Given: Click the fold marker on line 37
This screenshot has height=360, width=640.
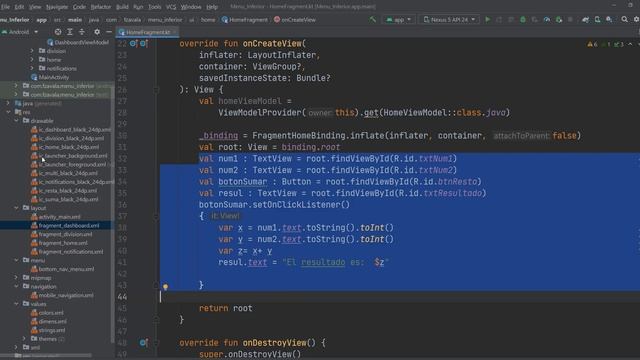Looking at the screenshot, I should [156, 216].
